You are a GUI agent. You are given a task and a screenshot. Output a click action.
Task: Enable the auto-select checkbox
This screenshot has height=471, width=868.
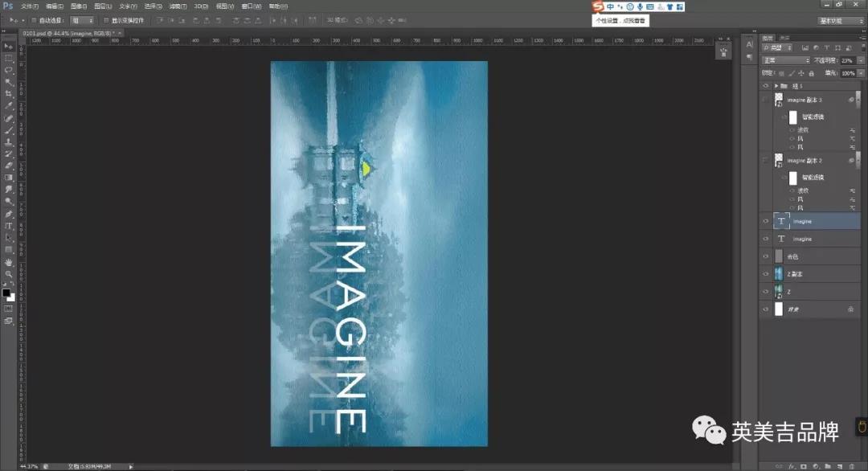pos(34,20)
